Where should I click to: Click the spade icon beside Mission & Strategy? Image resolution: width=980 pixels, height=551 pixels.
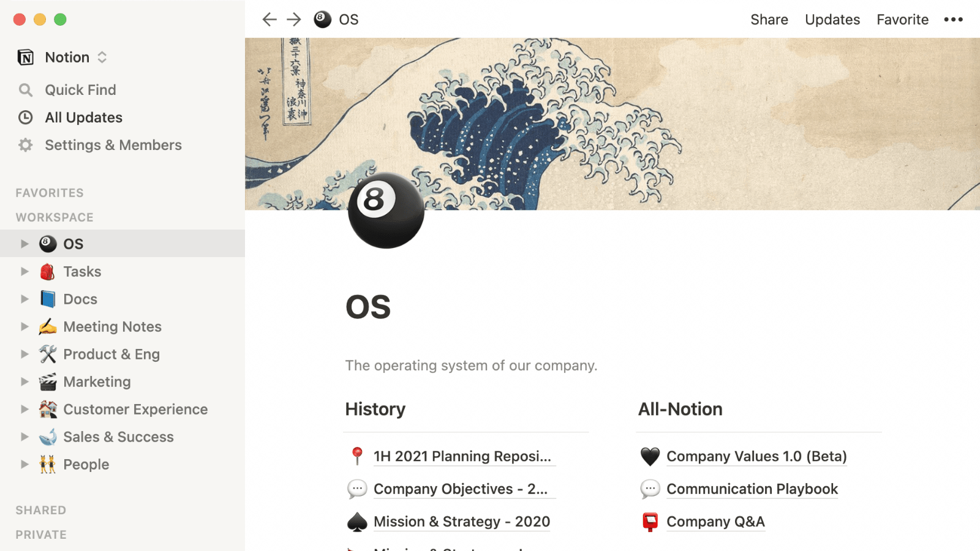point(357,522)
